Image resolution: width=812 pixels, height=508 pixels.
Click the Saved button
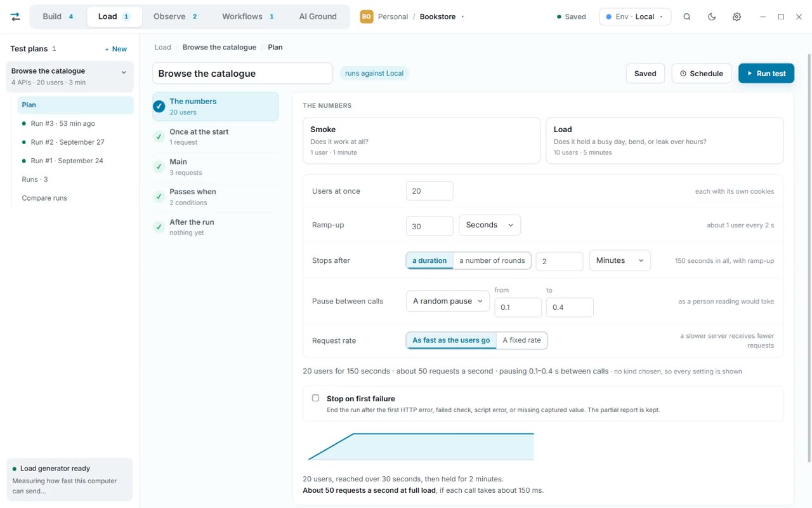click(645, 74)
